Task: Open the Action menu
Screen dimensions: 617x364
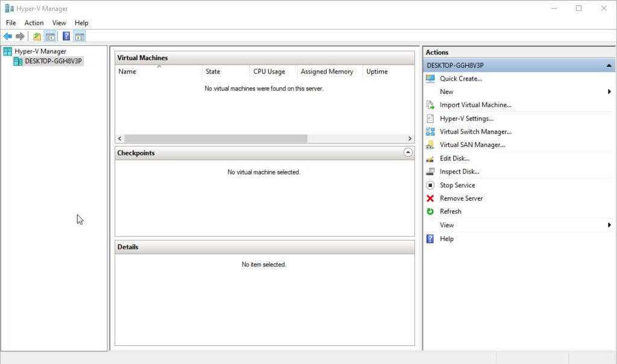Action: 34,23
